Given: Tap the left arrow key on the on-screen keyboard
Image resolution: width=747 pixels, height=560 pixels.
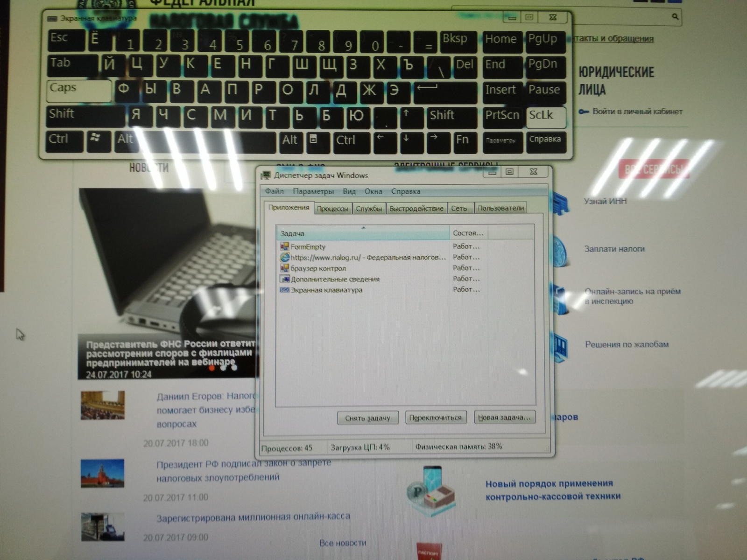Looking at the screenshot, I should coord(385,142).
